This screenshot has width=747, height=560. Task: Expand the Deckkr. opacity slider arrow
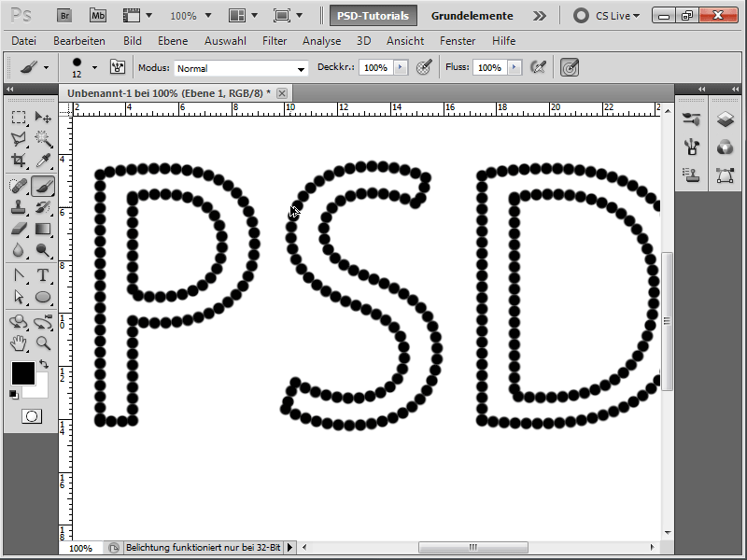401,67
